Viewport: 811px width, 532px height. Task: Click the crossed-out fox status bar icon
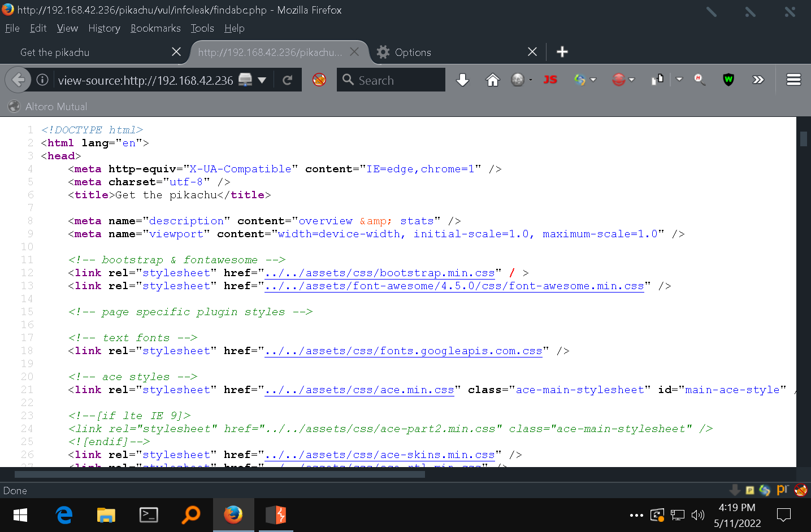[800, 490]
